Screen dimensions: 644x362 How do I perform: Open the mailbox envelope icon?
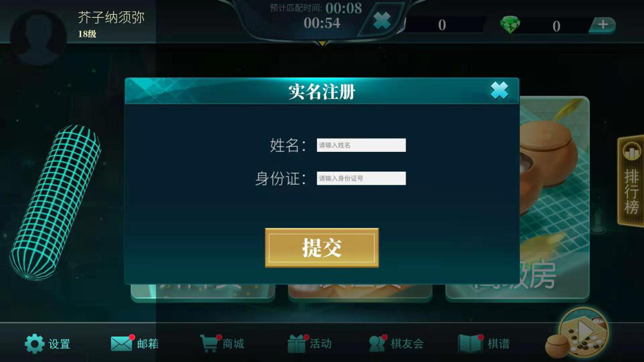click(121, 344)
